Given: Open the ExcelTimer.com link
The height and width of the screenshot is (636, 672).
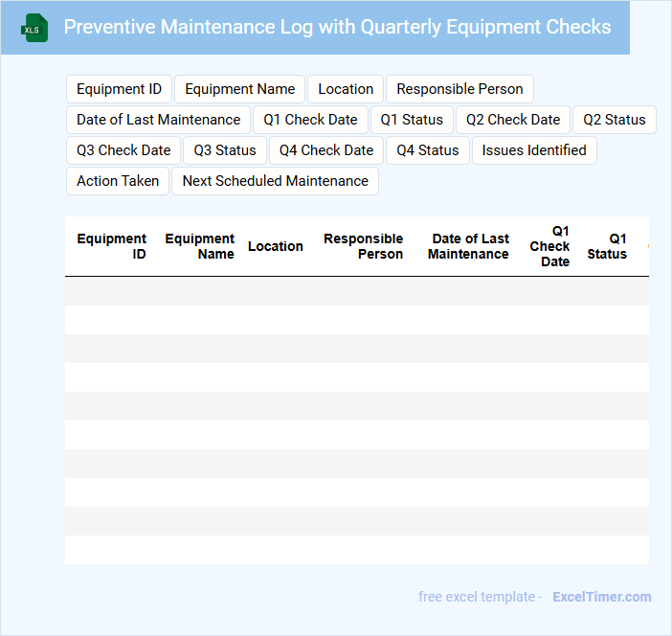Looking at the screenshot, I should (x=601, y=597).
